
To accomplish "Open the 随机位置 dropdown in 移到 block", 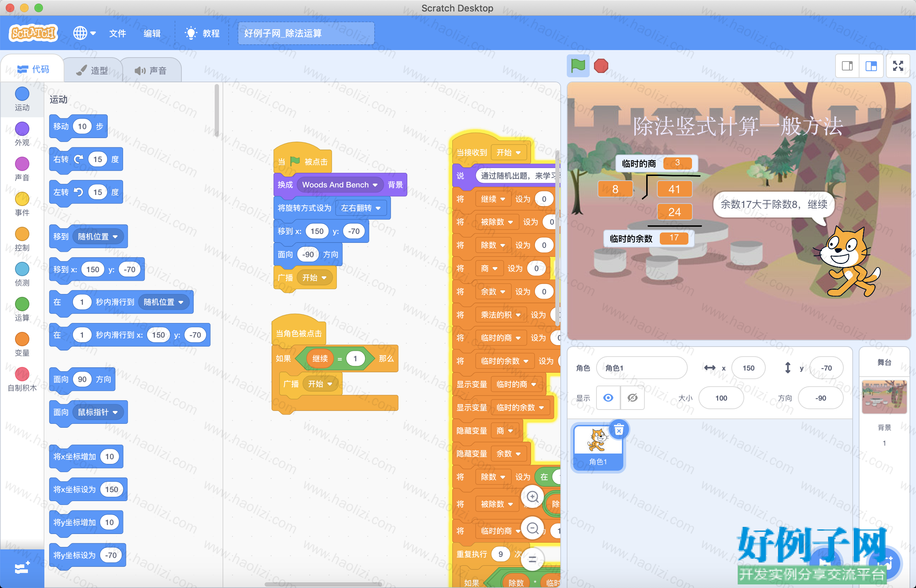I will 98,236.
